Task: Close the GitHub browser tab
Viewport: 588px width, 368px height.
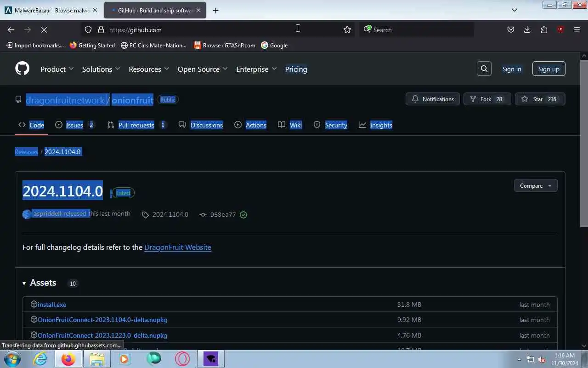Action: point(198,10)
